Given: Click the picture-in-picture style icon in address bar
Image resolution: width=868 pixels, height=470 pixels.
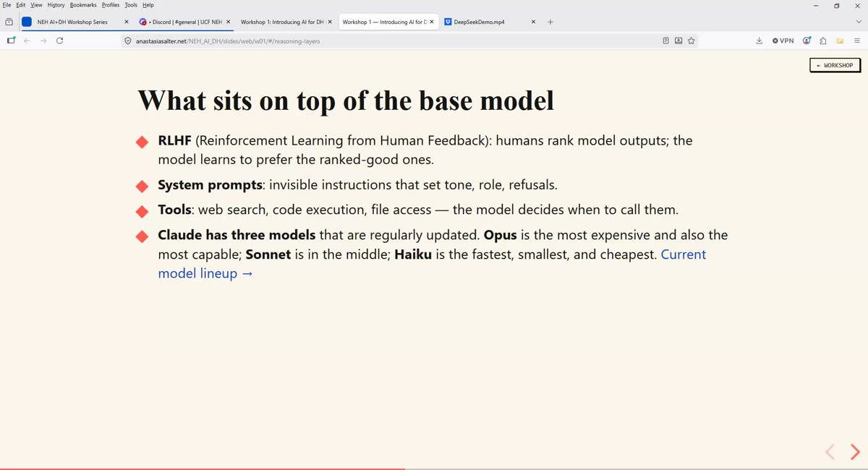Looking at the screenshot, I should [678, 41].
